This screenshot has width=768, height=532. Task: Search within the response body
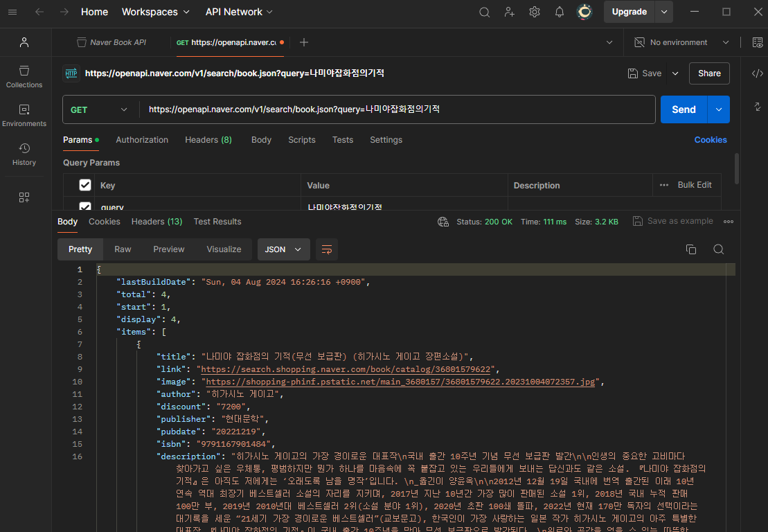point(719,249)
